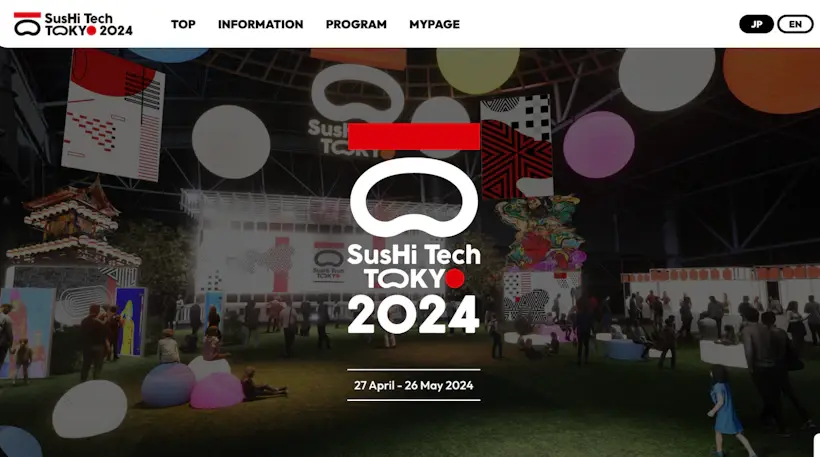Click the red mark on the header logo
Viewport: 820px width, 457px height.
[x=27, y=15]
